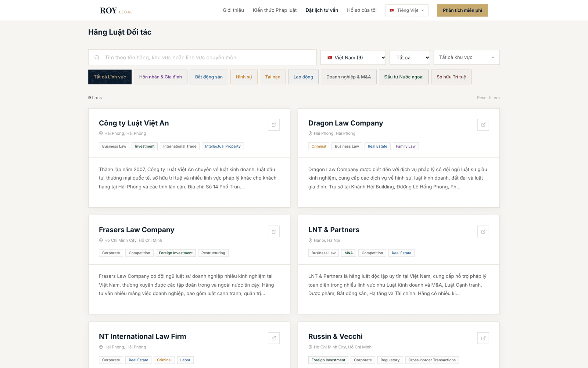
Task: Go to Đặt lịch tư vấn
Action: [x=322, y=10]
